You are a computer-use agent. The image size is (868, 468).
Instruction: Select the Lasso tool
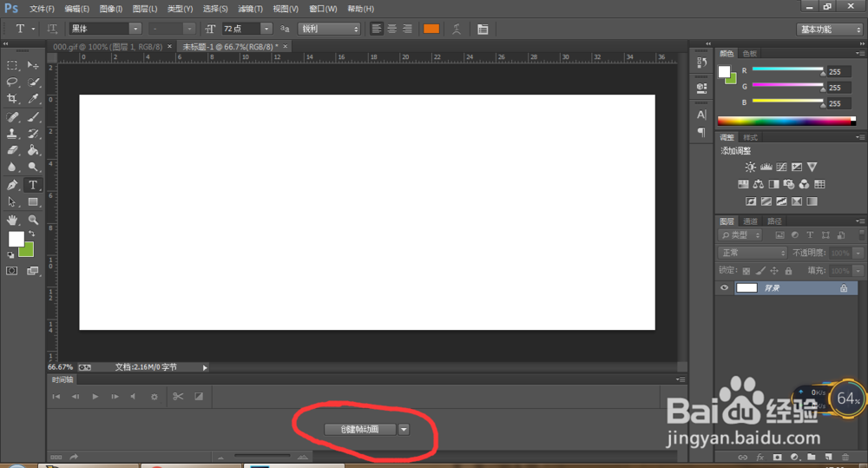pos(11,82)
